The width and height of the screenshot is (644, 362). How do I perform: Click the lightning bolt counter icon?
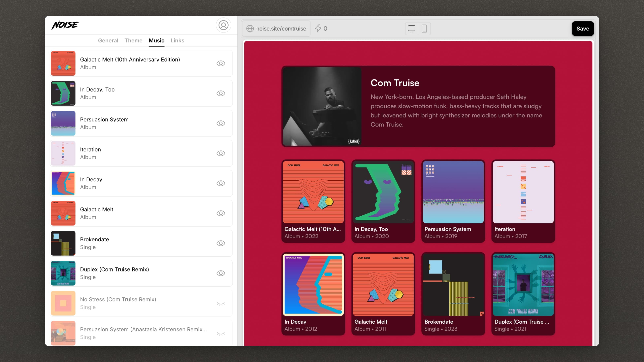point(318,29)
